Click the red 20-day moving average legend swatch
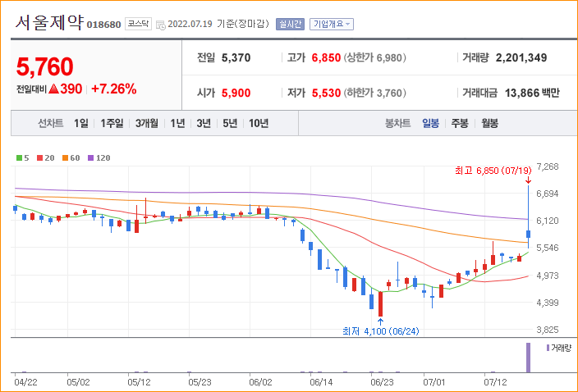578x392 pixels. 39,158
